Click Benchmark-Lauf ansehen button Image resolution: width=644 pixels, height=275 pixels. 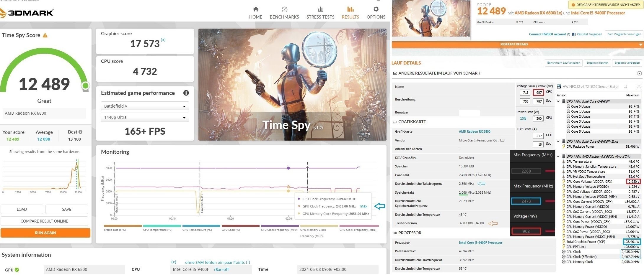(x=564, y=63)
